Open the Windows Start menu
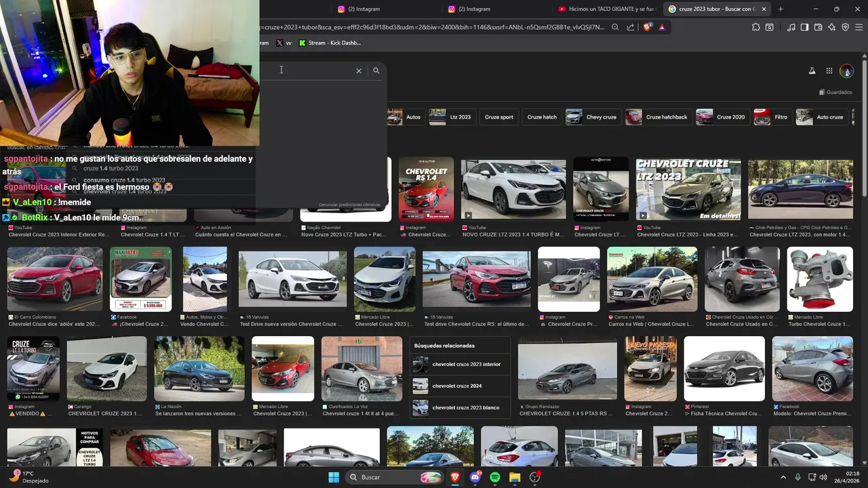Viewport: 868px width, 488px height. (x=334, y=477)
